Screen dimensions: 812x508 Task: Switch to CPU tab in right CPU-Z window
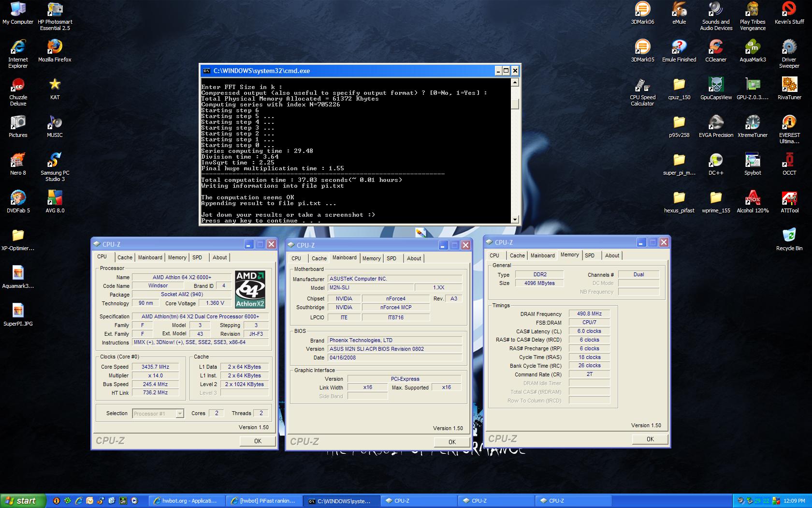(494, 255)
